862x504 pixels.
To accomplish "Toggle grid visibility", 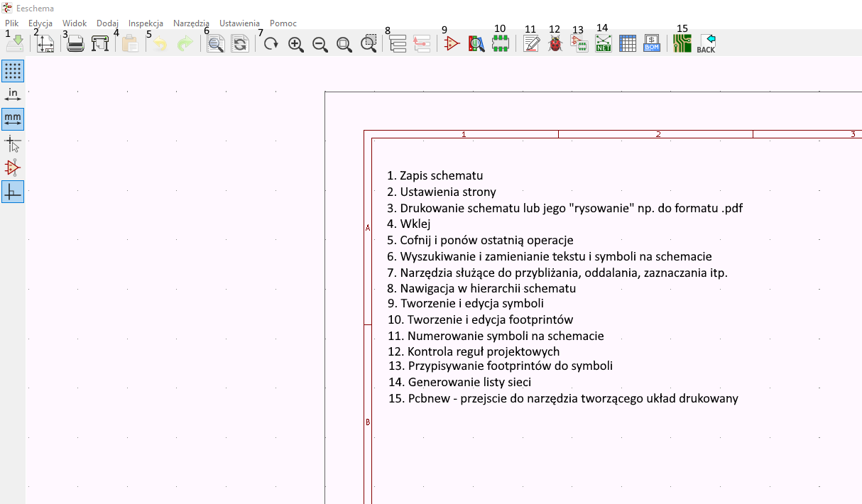I will point(13,71).
